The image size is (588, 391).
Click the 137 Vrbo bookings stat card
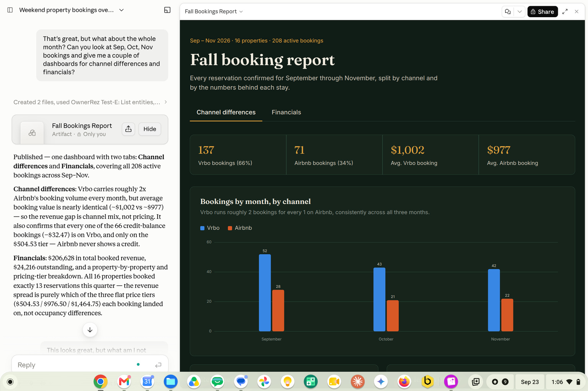238,155
